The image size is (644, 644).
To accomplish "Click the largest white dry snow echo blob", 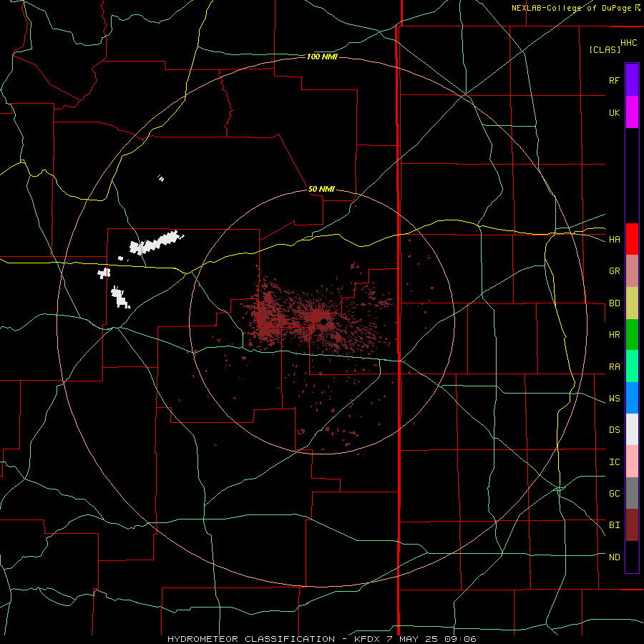I will coord(156,243).
